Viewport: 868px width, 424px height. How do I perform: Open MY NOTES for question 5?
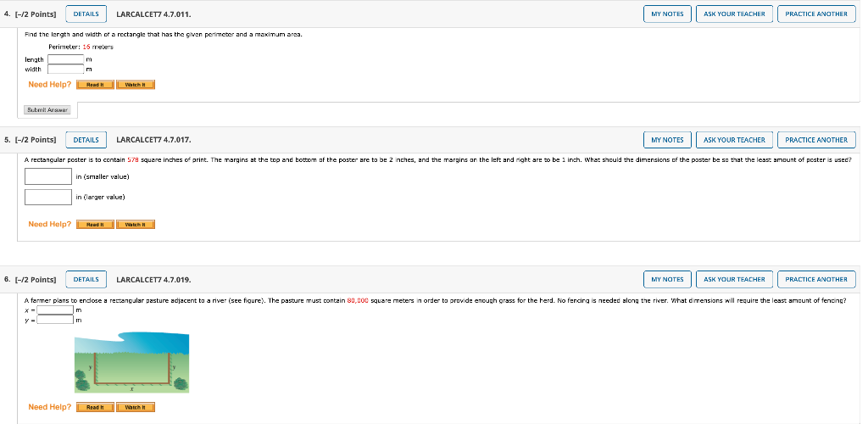pyautogui.click(x=667, y=140)
